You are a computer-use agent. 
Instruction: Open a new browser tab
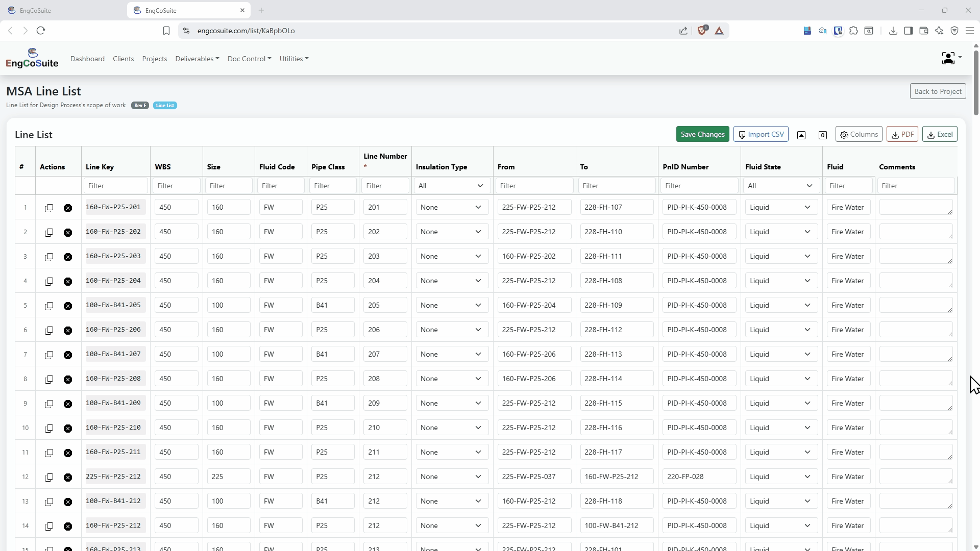261,10
